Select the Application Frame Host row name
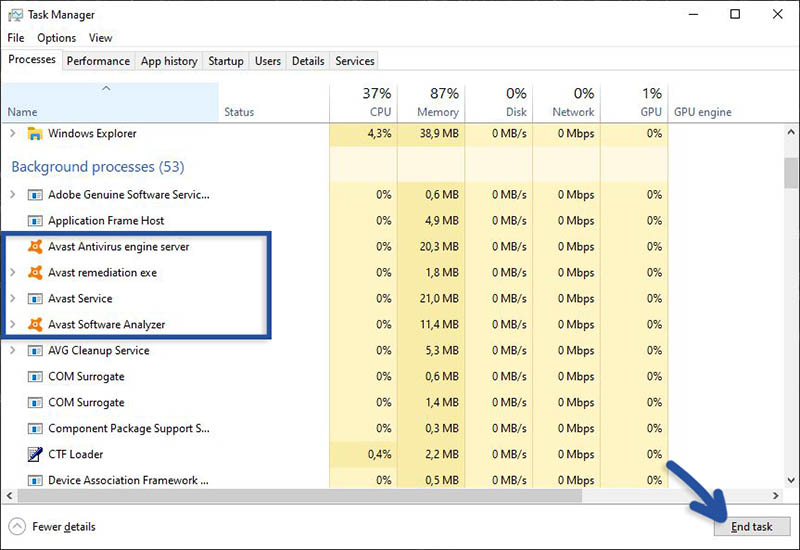 pyautogui.click(x=106, y=221)
